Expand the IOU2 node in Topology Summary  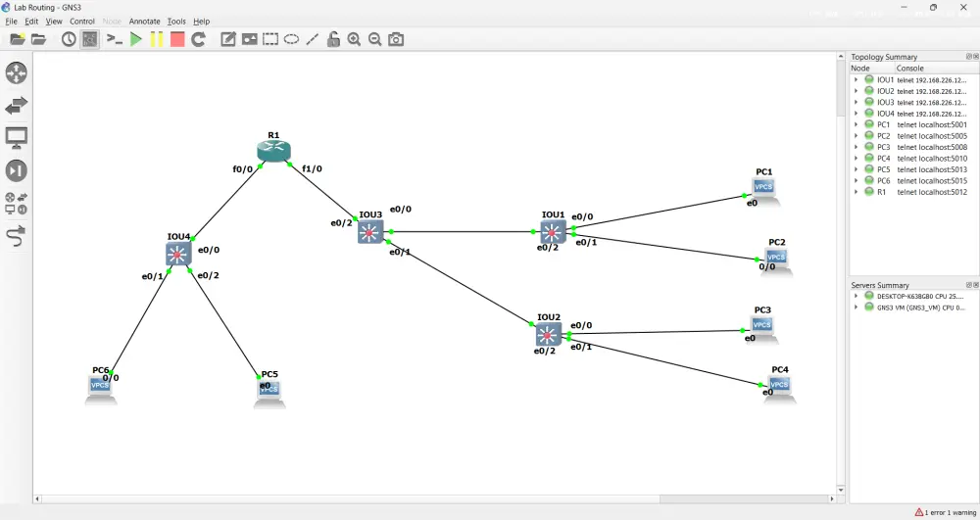857,91
